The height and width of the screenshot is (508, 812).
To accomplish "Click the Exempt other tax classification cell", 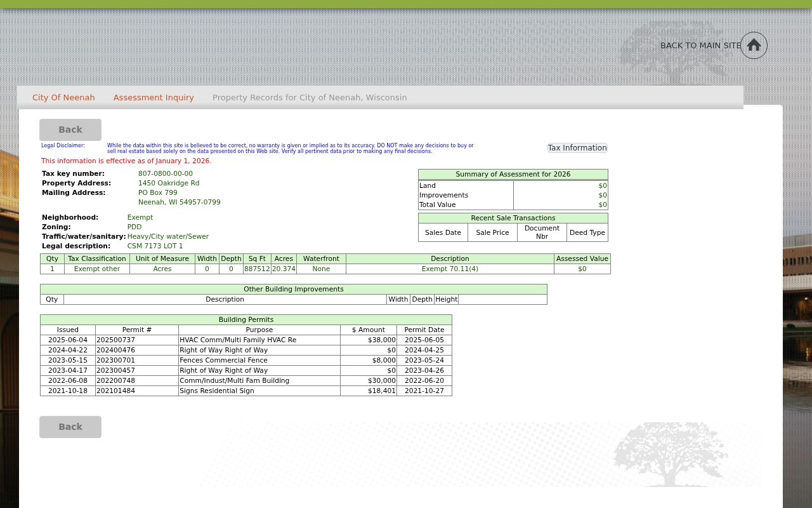I will tap(97, 269).
